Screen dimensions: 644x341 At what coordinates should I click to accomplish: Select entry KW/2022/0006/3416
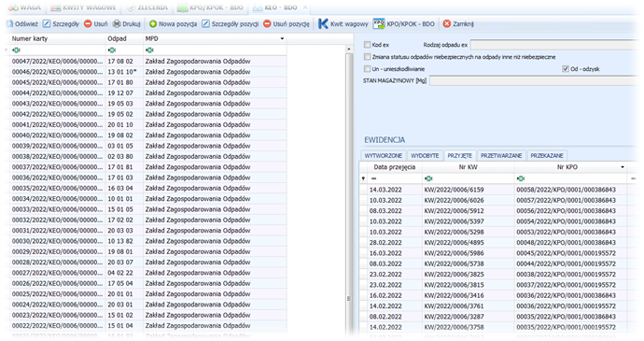point(454,295)
